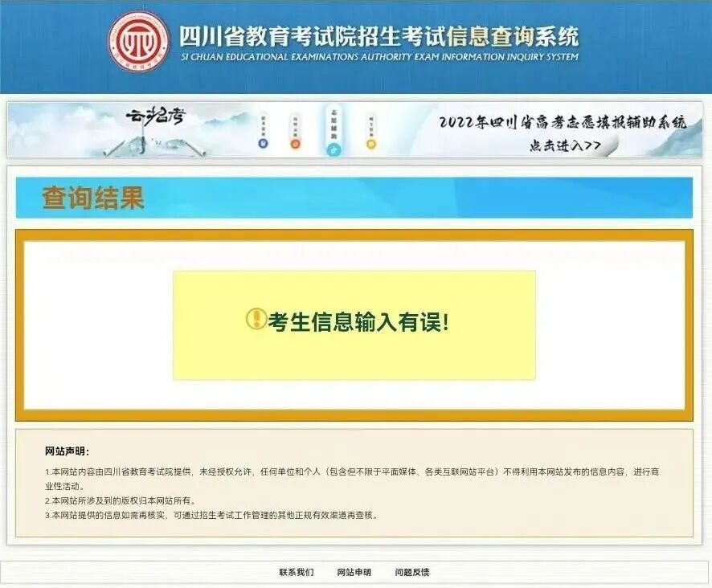Click disclaimer line 2.本网站所涉及到的版权归本网站所有
This screenshot has width=712, height=588.
pos(121,500)
